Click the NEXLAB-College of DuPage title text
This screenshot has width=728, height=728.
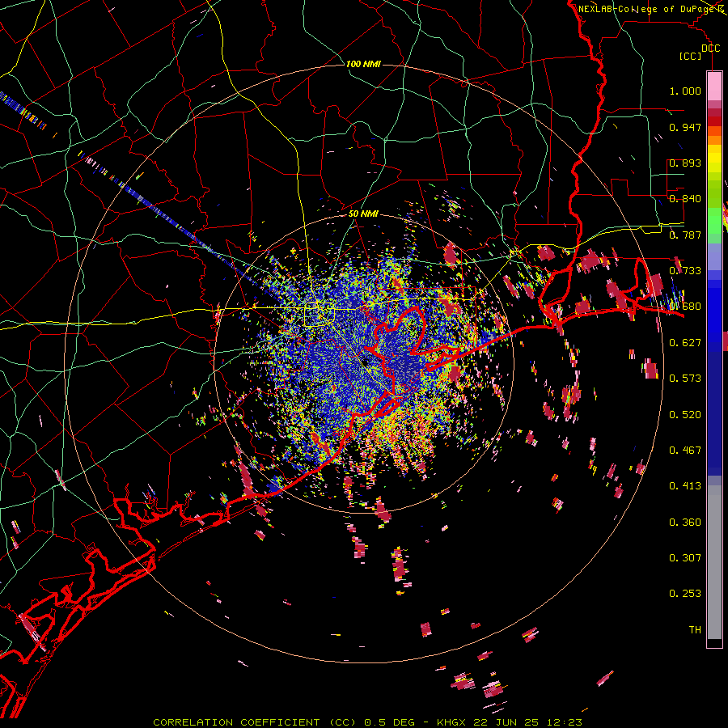(x=645, y=9)
